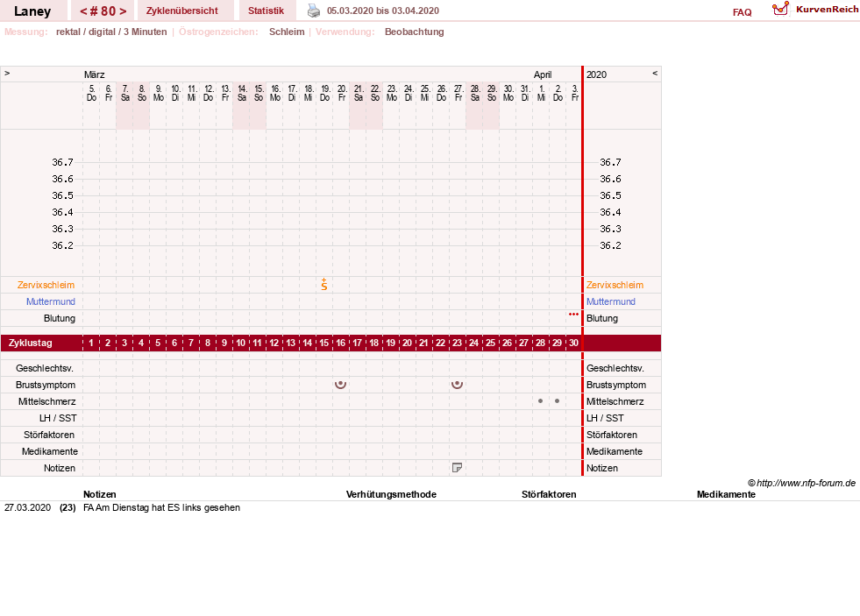Image resolution: width=860 pixels, height=616 pixels.
Task: Click the left Blutung row label
Action: tap(60, 318)
